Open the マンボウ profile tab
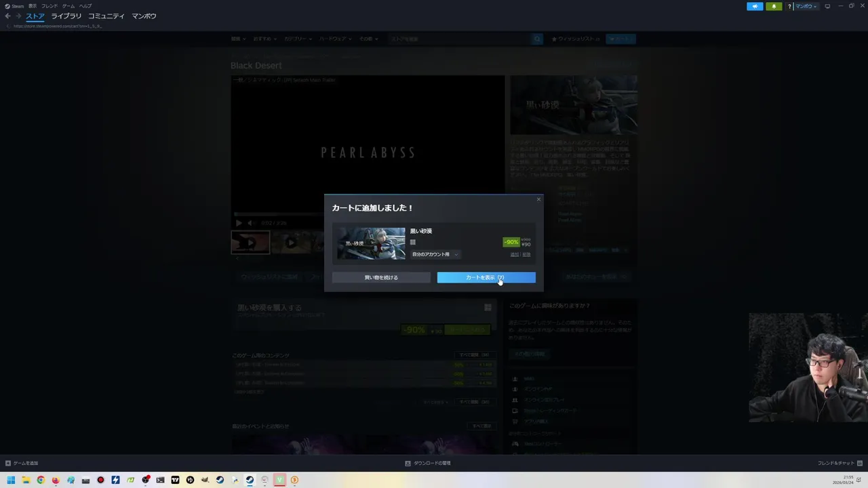Screen dimensions: 868x488 point(144,16)
